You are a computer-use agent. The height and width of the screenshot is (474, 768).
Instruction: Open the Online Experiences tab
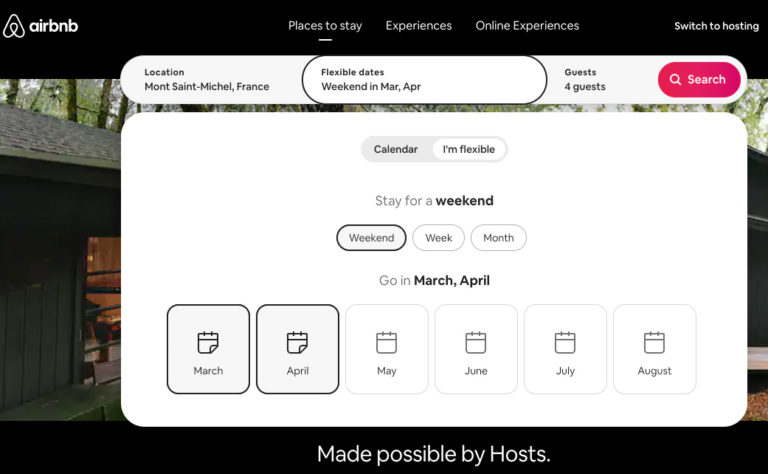(527, 25)
